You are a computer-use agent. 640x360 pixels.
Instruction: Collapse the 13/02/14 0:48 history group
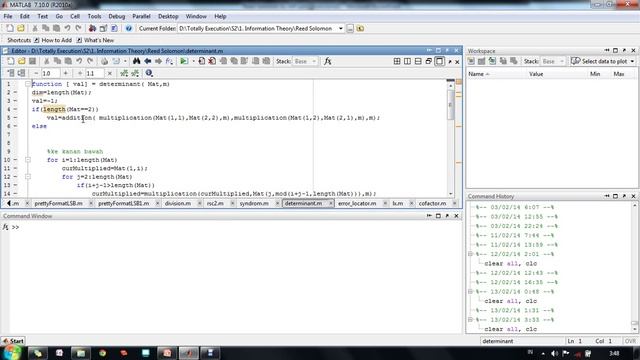click(470, 291)
